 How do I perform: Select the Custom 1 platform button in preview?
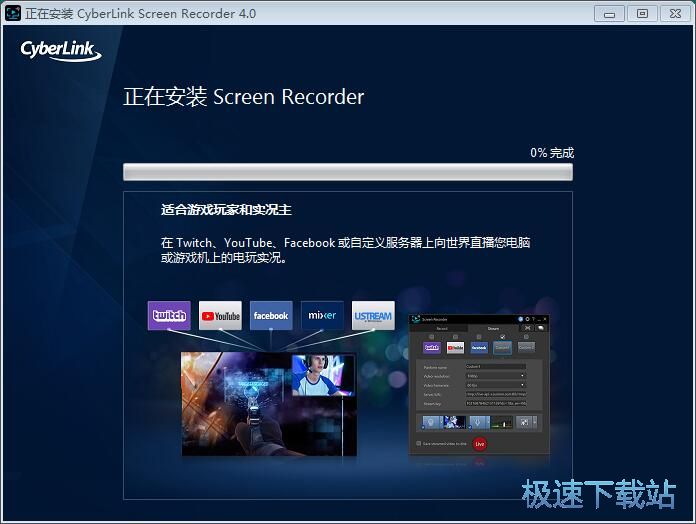coord(502,347)
